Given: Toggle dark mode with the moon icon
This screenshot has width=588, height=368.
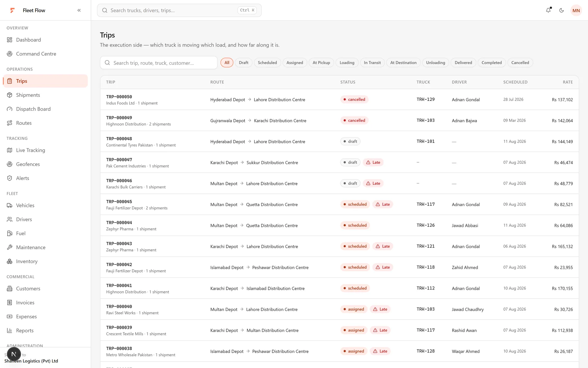Looking at the screenshot, I should pos(561,10).
